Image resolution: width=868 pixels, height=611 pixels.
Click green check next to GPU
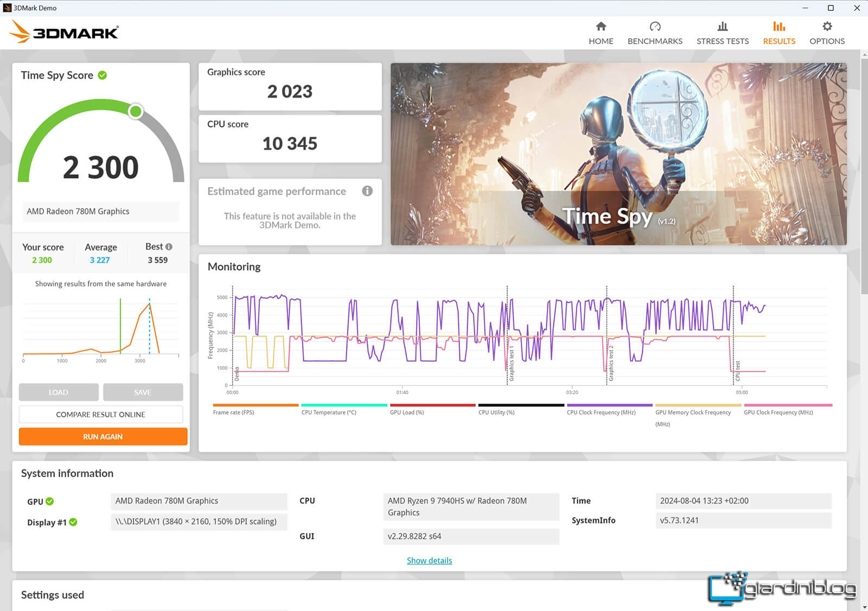[x=50, y=501]
